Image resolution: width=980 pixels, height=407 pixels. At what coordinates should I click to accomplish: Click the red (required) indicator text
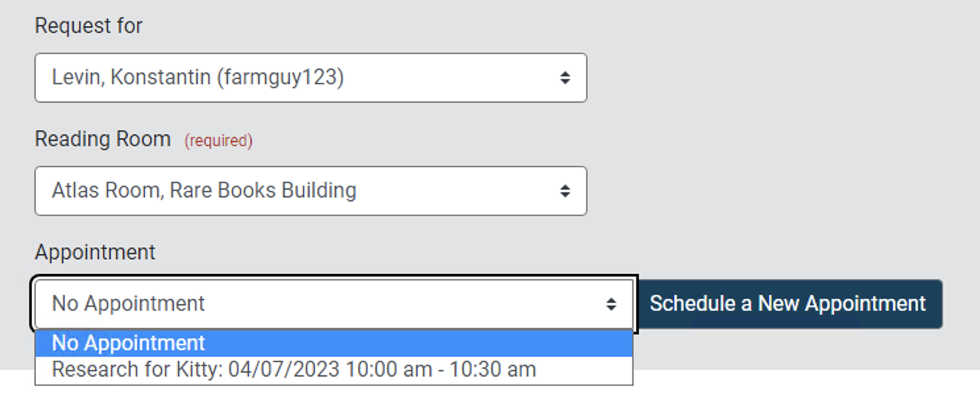tap(218, 140)
